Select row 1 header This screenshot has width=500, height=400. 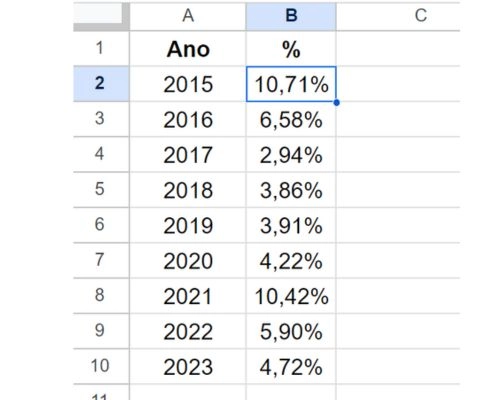[x=101, y=48]
